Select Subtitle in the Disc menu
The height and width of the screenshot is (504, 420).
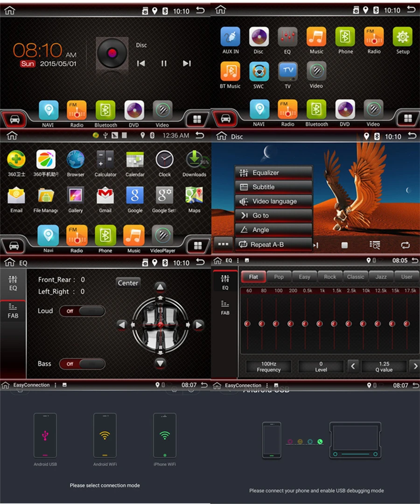click(273, 187)
